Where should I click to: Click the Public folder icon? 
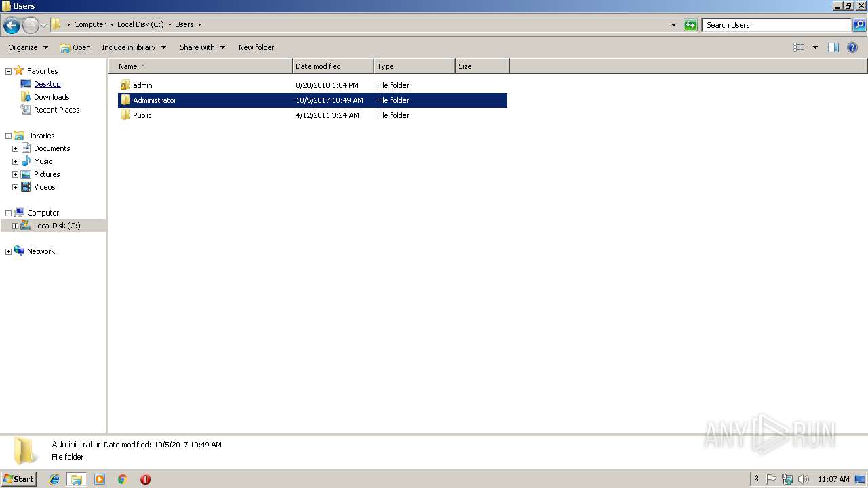pos(125,115)
